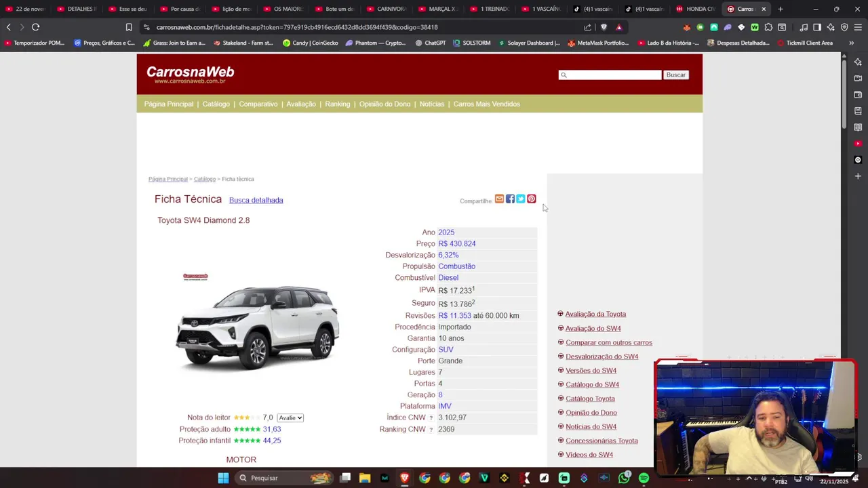This screenshot has height=488, width=868.
Task: Open Catálogo Toyota sidebar link
Action: (591, 399)
